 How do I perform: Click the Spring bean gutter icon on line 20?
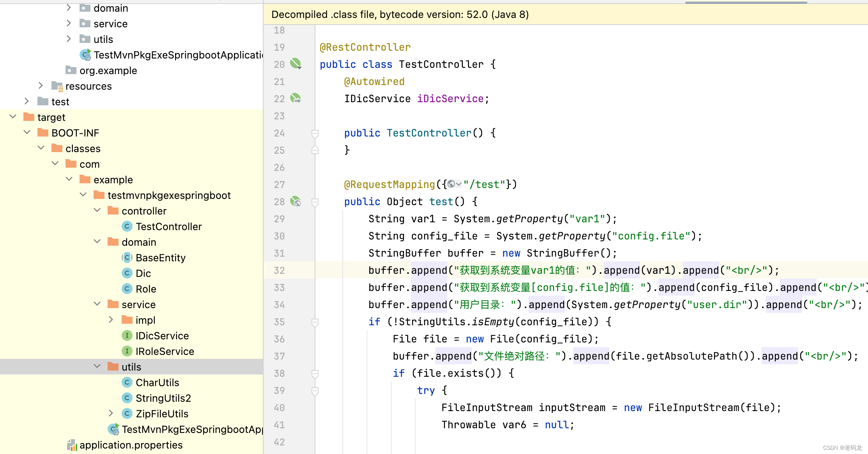pyautogui.click(x=296, y=64)
